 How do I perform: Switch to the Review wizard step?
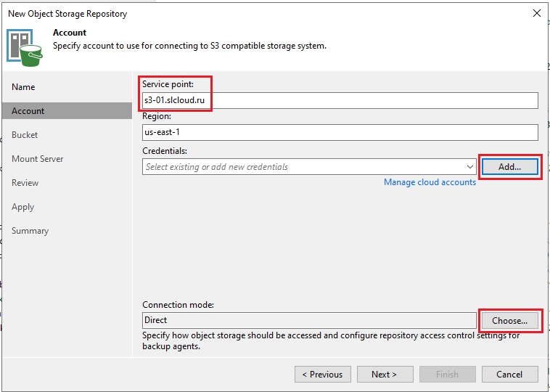pos(25,183)
